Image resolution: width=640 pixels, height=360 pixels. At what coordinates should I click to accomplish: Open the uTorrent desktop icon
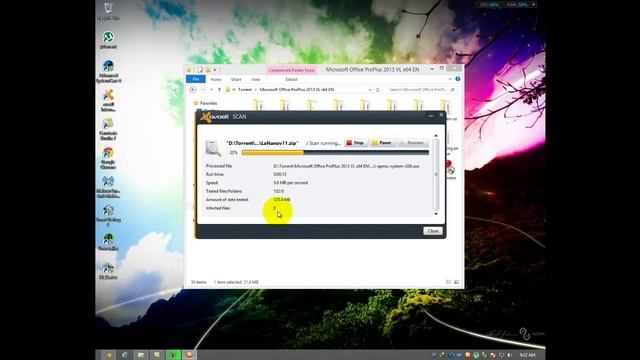click(108, 40)
